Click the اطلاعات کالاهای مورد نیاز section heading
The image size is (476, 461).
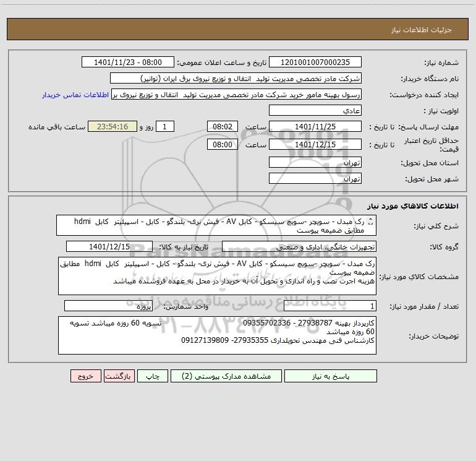413,206
